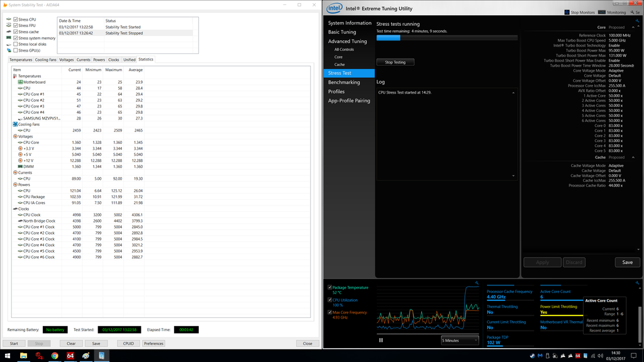Click the Clear button in AIDA64
Image resolution: width=644 pixels, height=362 pixels.
point(71,344)
